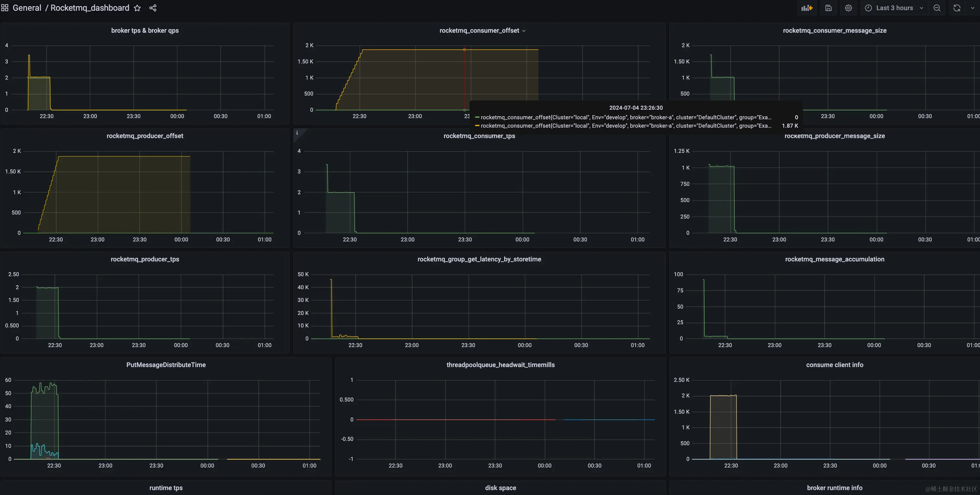Share the dashboard via share icon
The height and width of the screenshot is (495, 980).
[153, 8]
